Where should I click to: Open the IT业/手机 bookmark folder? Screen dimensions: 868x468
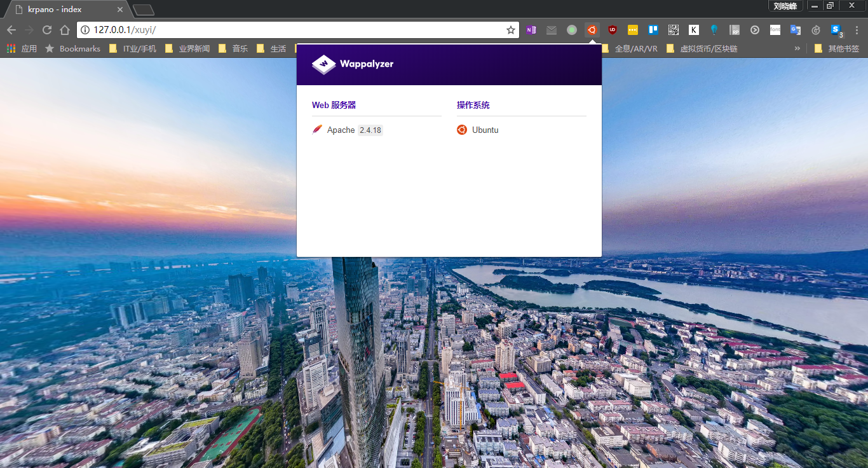[x=133, y=48]
